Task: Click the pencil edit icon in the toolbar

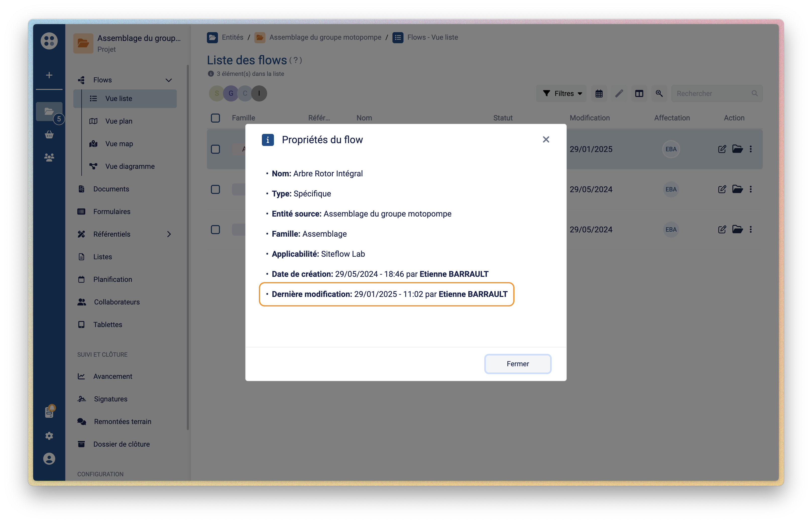Action: [x=619, y=93]
